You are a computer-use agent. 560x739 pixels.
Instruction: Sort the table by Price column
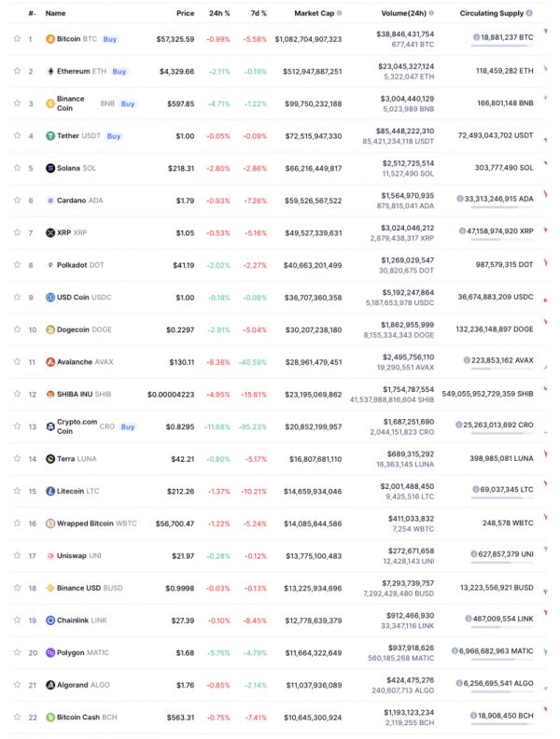(x=185, y=14)
